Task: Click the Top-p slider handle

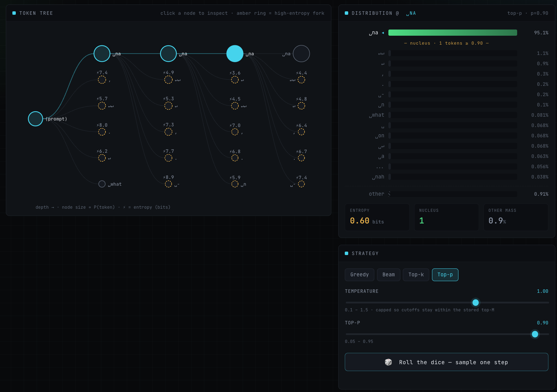Action: (x=535, y=334)
